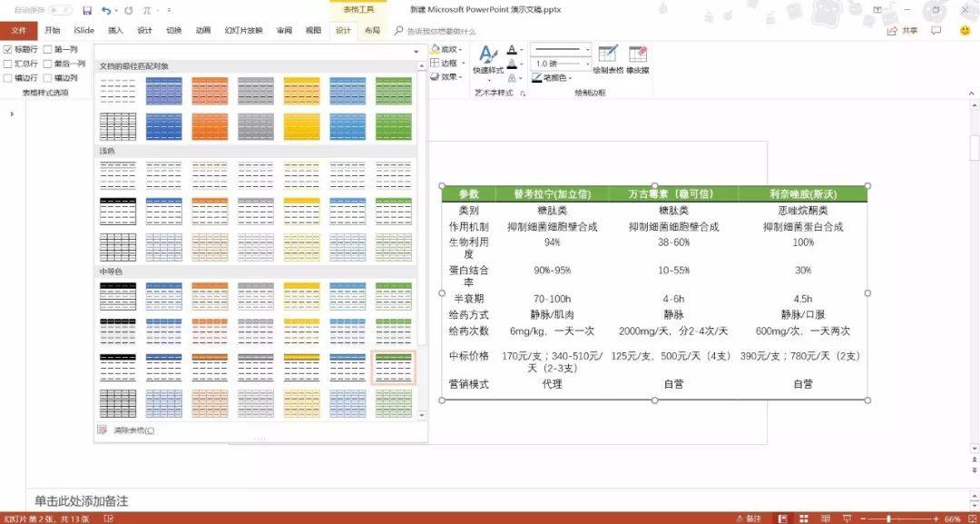Open the equation π quick access icon
The height and width of the screenshot is (524, 980).
147,11
